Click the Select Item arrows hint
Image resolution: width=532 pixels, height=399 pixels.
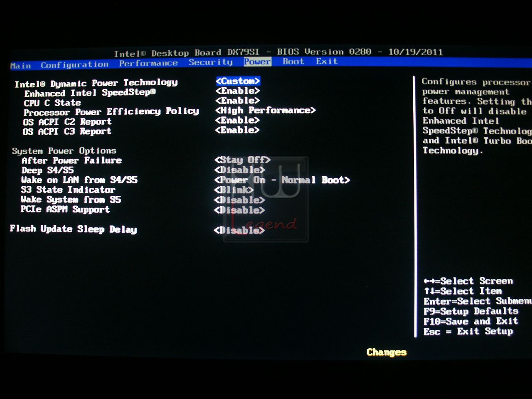pyautogui.click(x=463, y=291)
